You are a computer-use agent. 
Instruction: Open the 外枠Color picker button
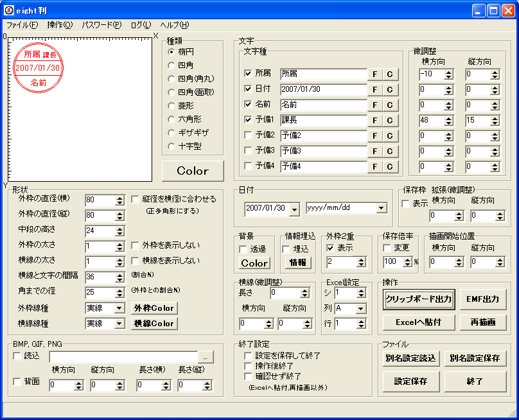coord(154,308)
